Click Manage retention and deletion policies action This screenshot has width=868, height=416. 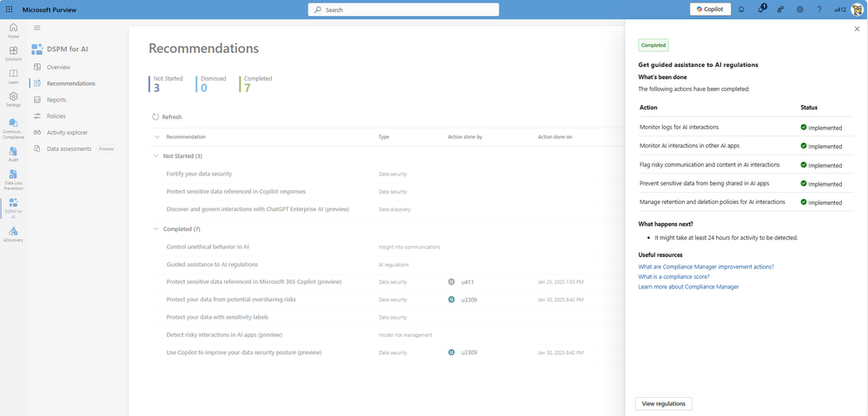(x=712, y=201)
